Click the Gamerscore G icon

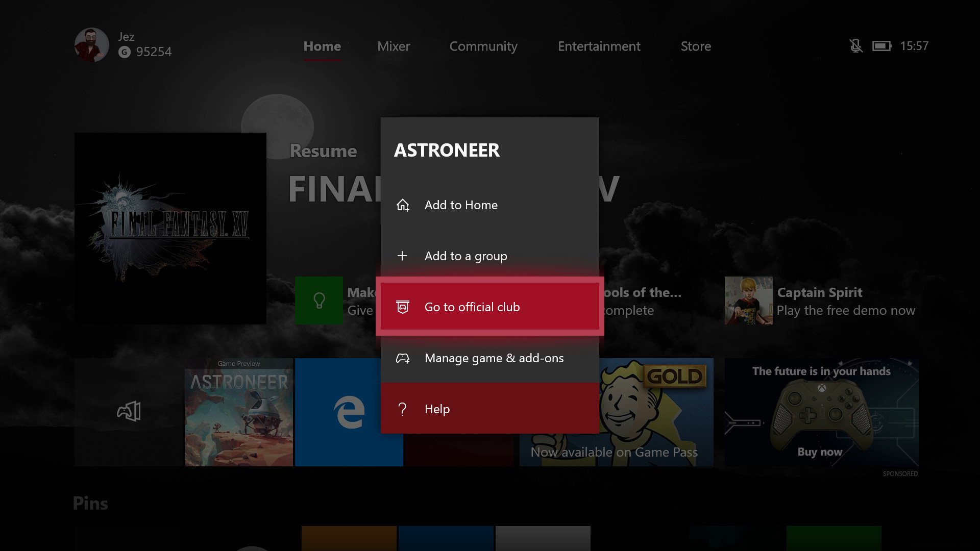pos(124,52)
